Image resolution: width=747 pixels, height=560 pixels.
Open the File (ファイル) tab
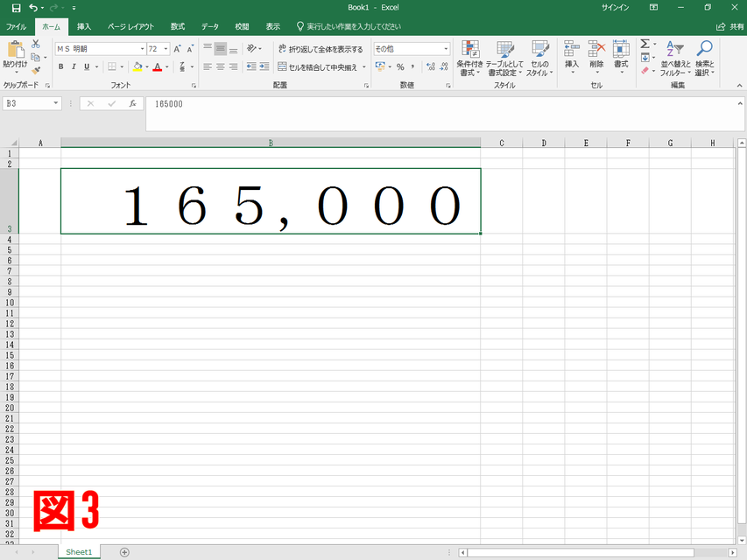click(16, 26)
